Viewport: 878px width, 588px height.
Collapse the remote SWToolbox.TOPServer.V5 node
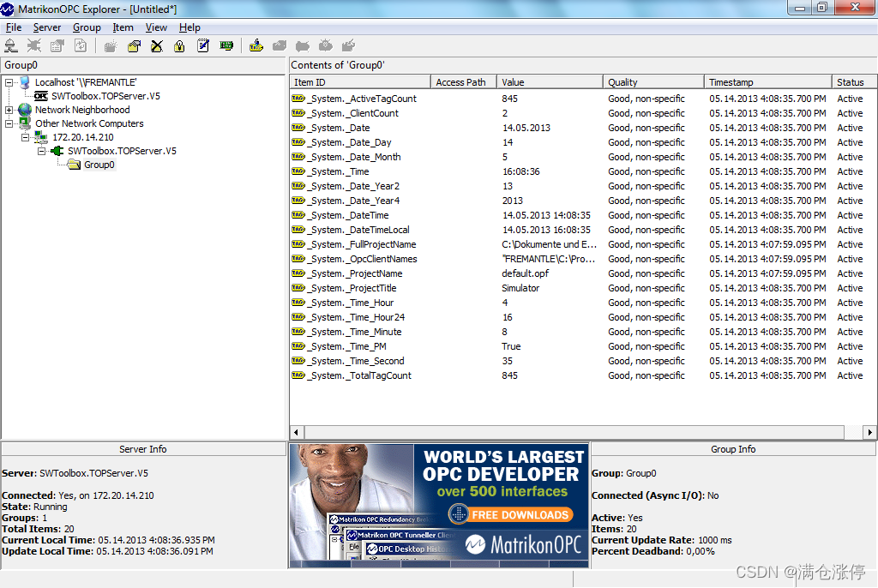tap(41, 151)
